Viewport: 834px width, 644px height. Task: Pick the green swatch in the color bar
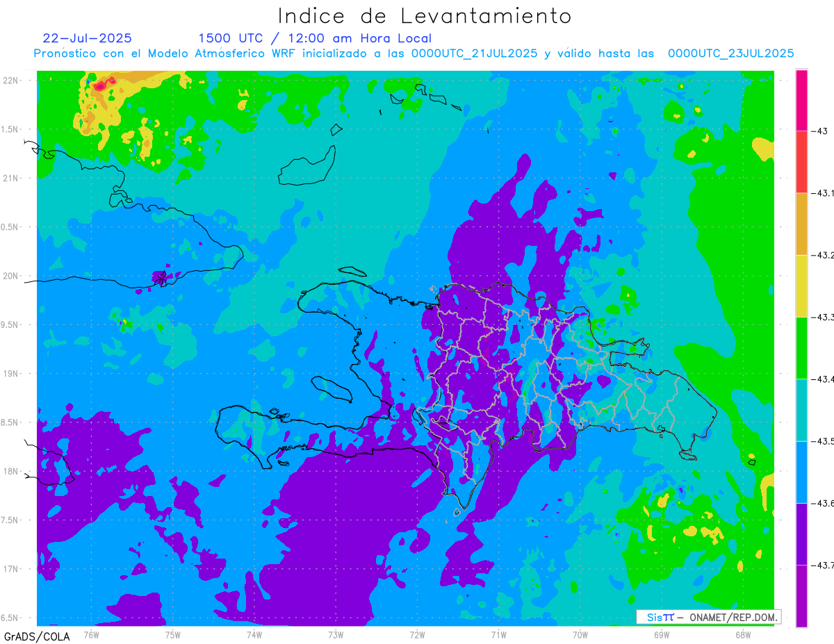coord(801,348)
